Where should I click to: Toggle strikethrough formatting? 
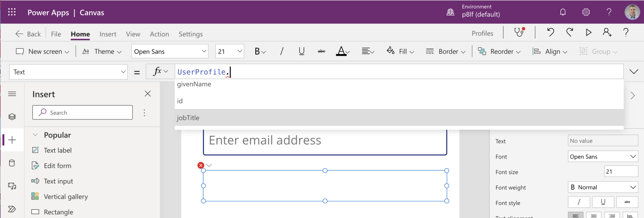point(322,51)
